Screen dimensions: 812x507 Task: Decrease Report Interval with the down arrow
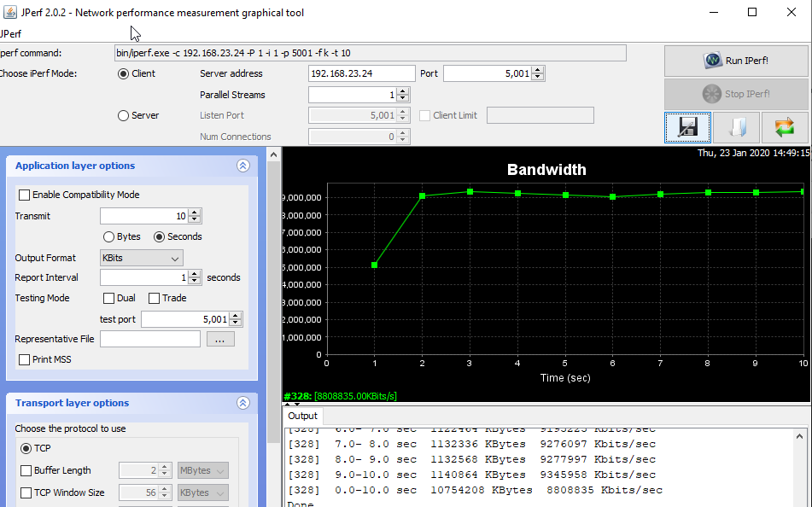click(194, 281)
